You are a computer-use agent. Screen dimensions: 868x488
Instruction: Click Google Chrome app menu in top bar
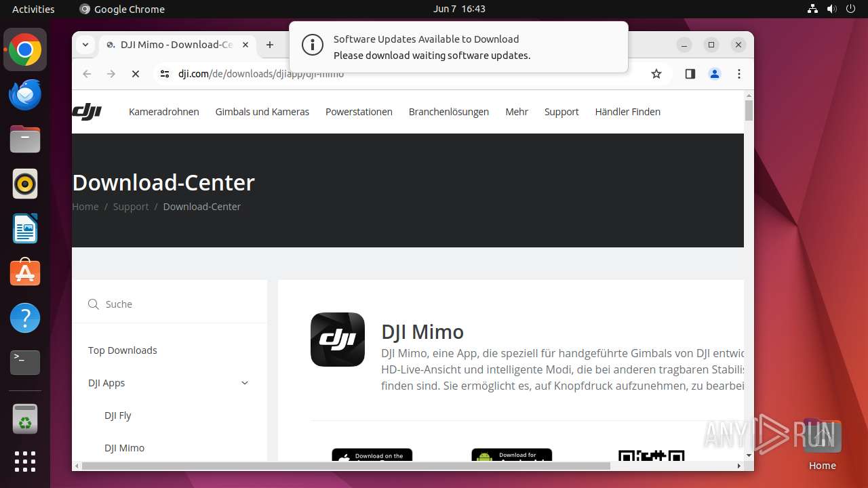coord(122,9)
